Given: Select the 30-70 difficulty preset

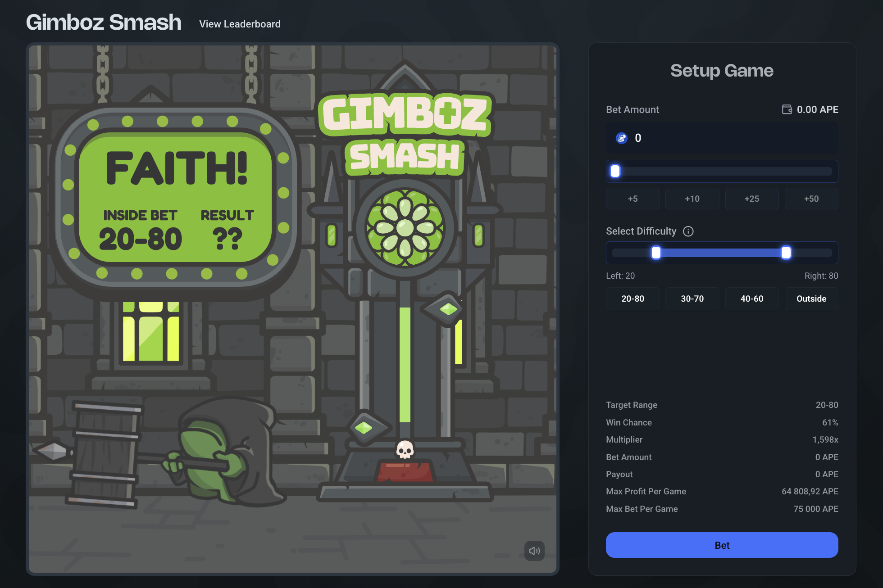Looking at the screenshot, I should pos(692,299).
